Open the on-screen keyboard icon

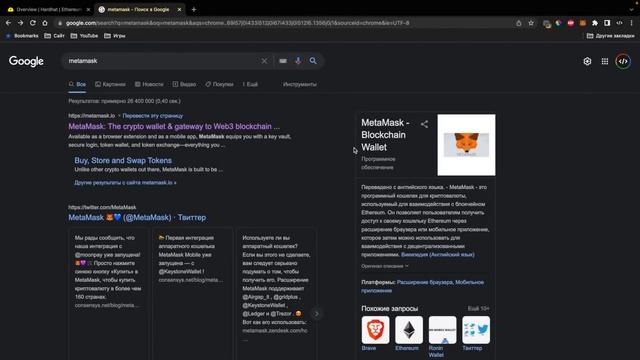coord(283,61)
